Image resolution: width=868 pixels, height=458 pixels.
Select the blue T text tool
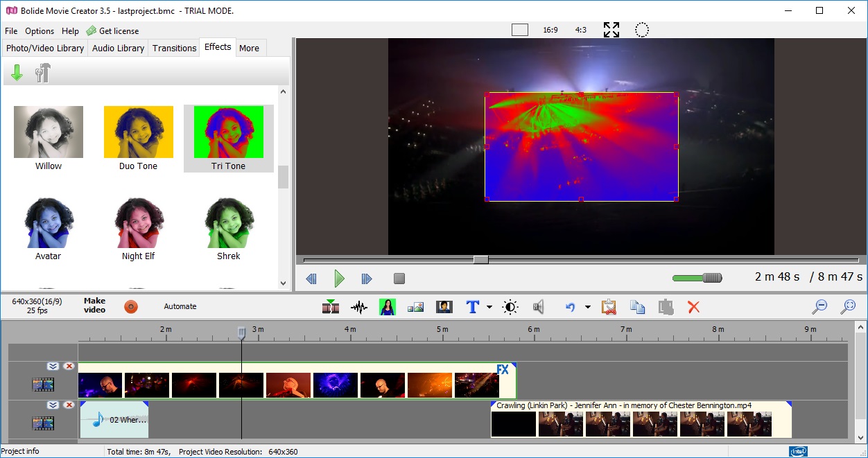tap(473, 307)
